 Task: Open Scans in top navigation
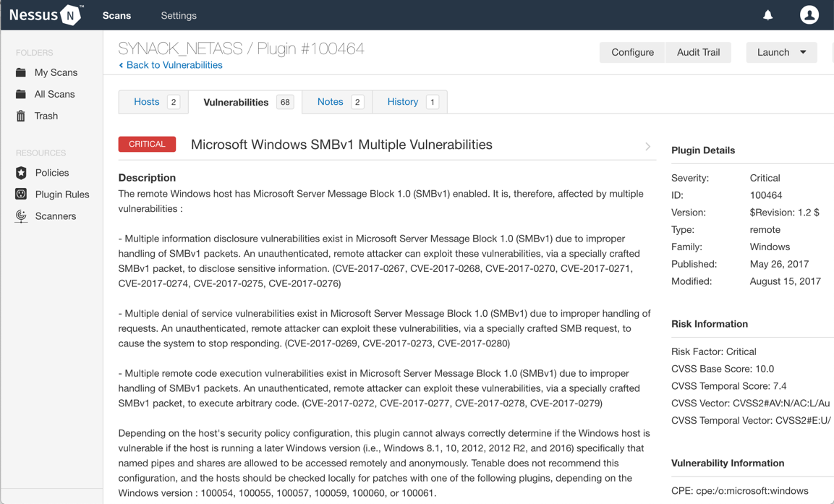[x=116, y=15]
